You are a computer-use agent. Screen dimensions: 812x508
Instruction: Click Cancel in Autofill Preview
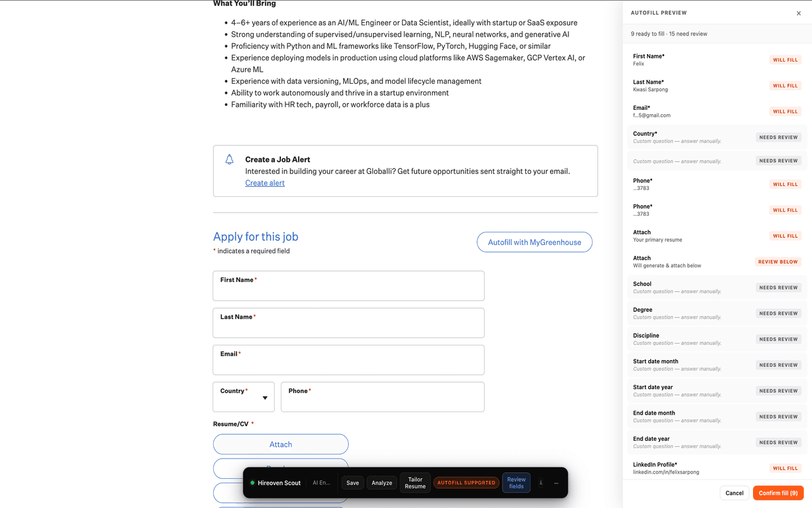tap(735, 493)
